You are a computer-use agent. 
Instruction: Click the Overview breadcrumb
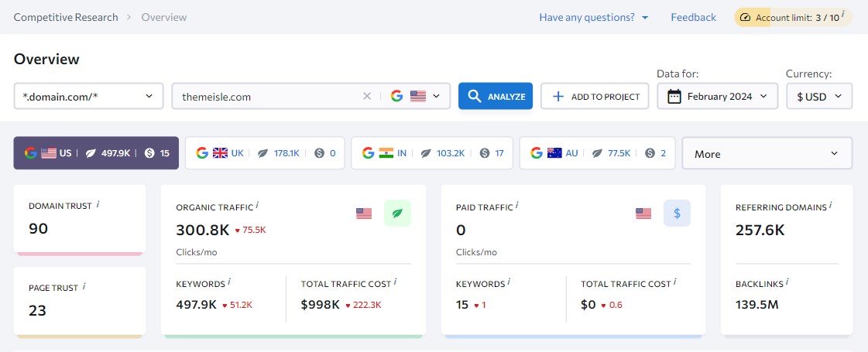tap(164, 17)
